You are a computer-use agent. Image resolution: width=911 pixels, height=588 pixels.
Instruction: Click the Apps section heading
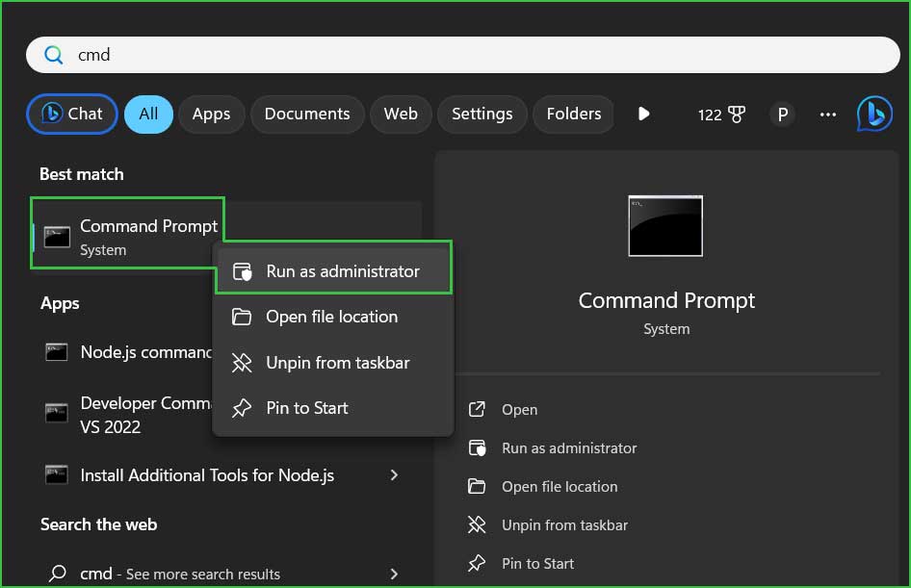(x=60, y=303)
